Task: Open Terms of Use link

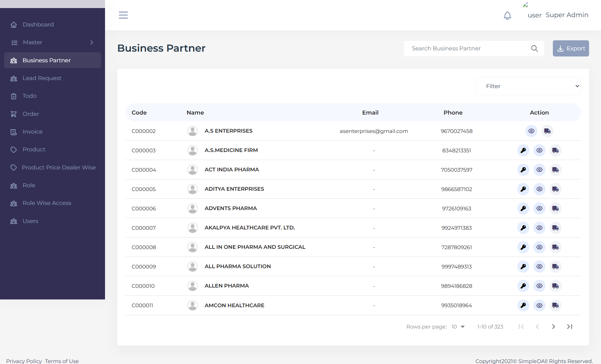Action: tap(62, 361)
